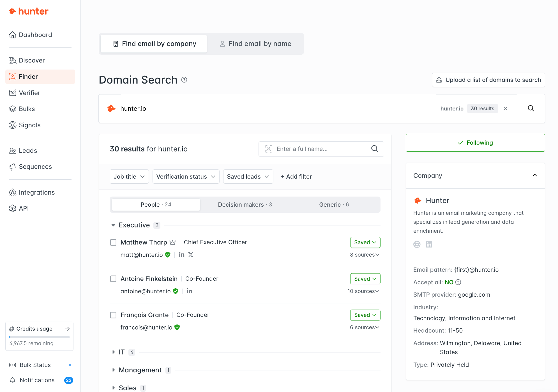Click Domain Search help question icon

(184, 80)
